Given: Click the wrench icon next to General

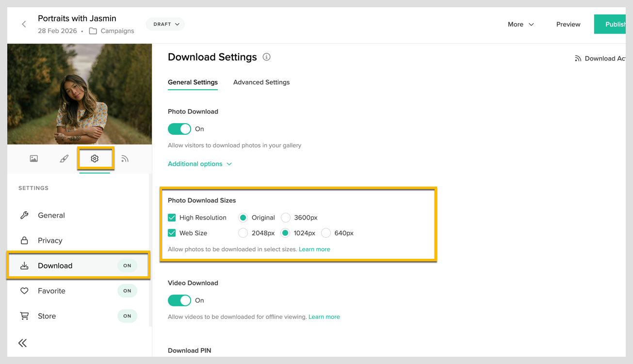Looking at the screenshot, I should click(x=24, y=215).
